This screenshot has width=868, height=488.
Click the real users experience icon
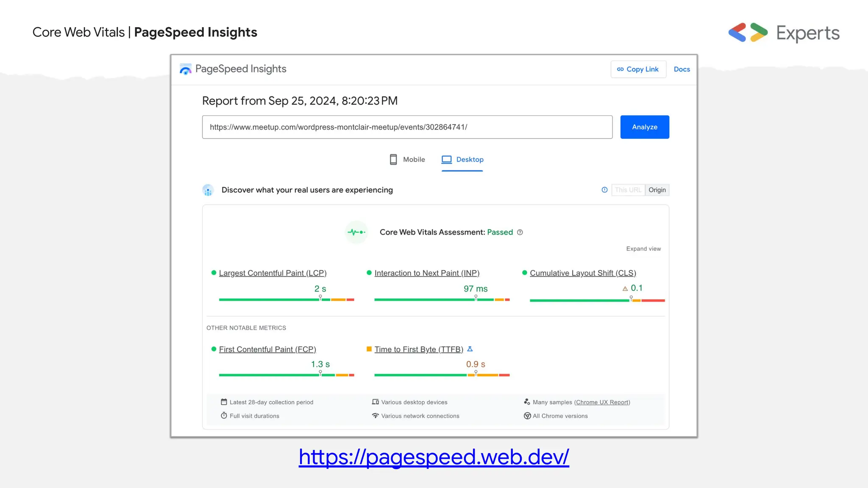click(208, 190)
